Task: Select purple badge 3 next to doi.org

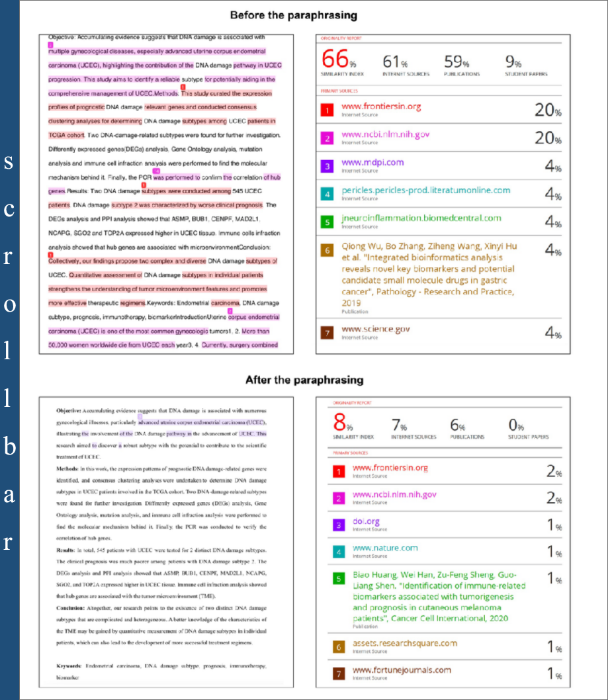Action: [x=339, y=525]
